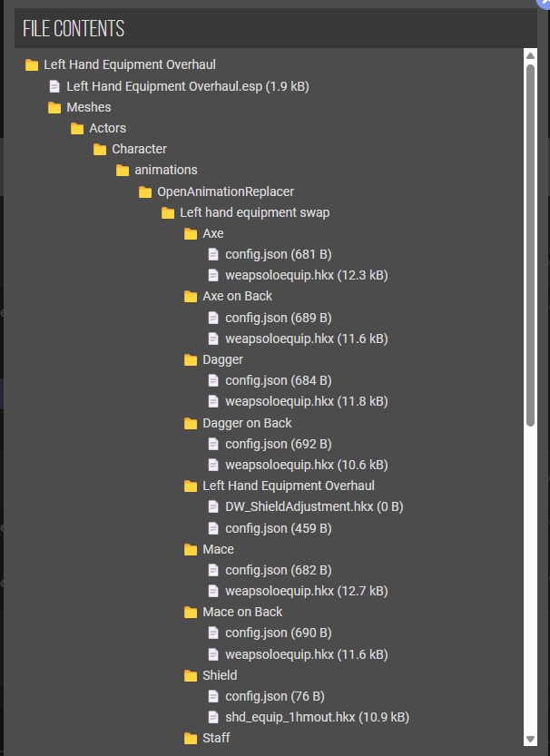The height and width of the screenshot is (756, 550).
Task: Click the folder icon beside Dagger
Action: (x=191, y=360)
